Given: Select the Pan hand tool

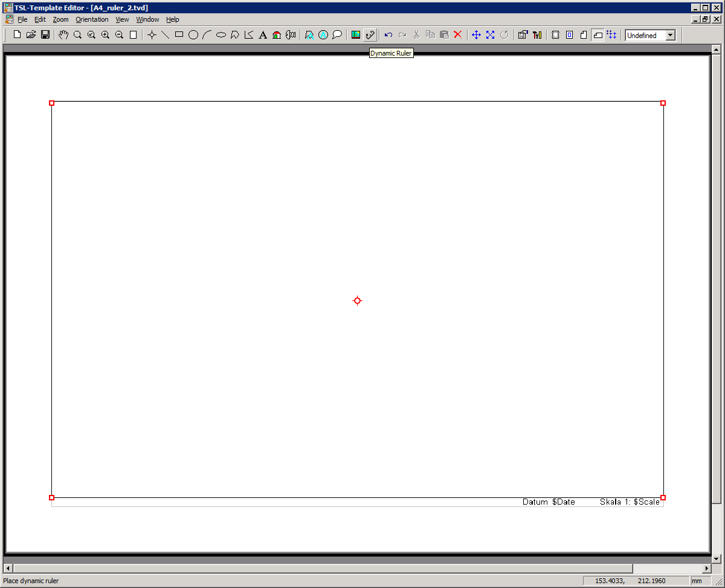Looking at the screenshot, I should tap(63, 35).
